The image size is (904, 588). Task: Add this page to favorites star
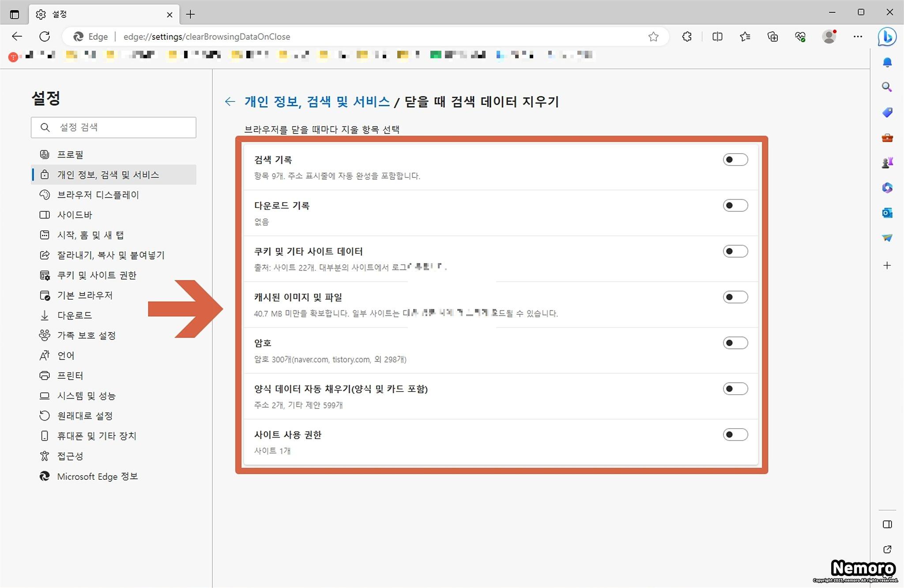coord(653,37)
